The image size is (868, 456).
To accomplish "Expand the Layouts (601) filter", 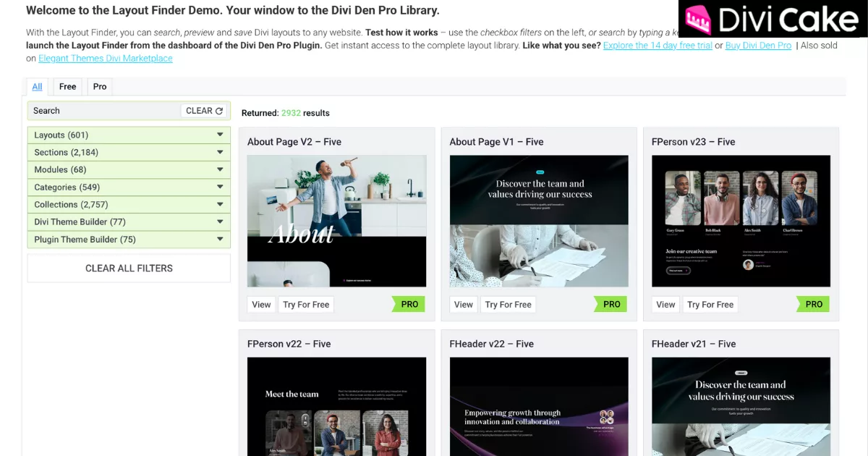I will point(129,135).
